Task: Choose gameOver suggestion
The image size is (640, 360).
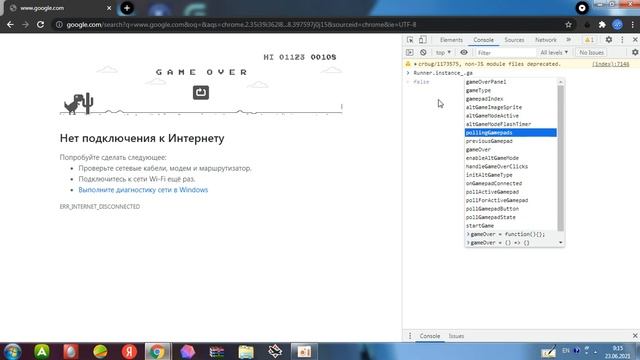Action: (x=511, y=150)
